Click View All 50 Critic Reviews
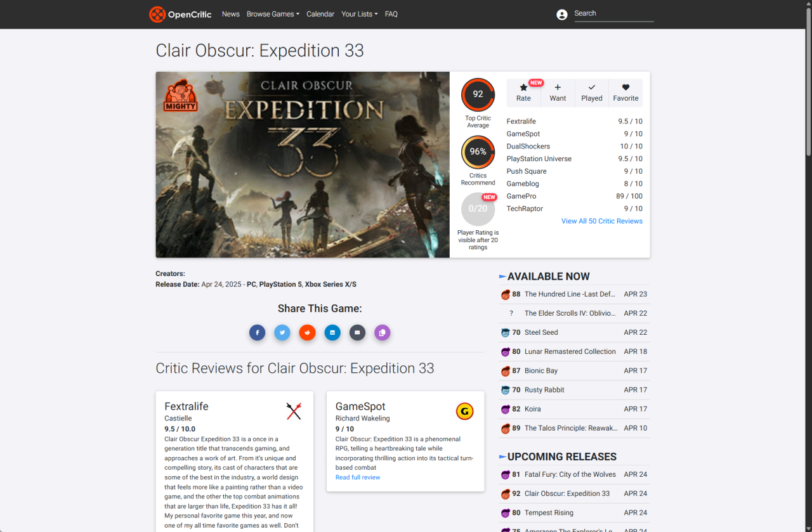This screenshot has height=532, width=812. pyautogui.click(x=602, y=221)
